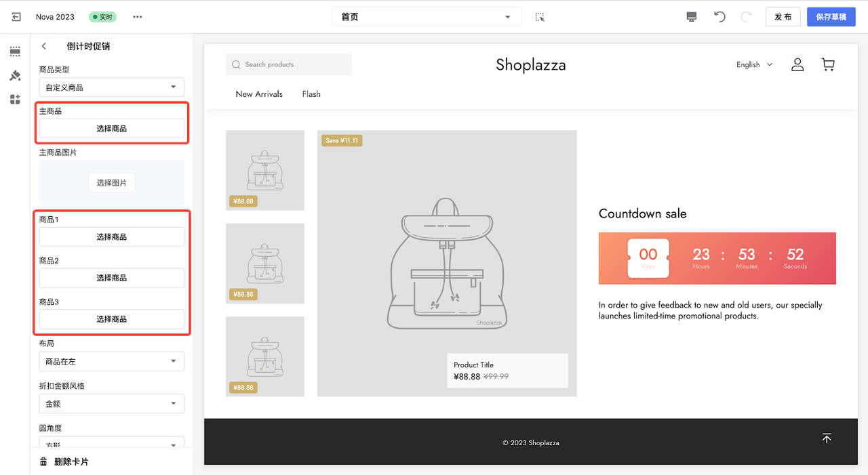This screenshot has width=868, height=475.
Task: Click the exit editor icon
Action: pos(16,17)
